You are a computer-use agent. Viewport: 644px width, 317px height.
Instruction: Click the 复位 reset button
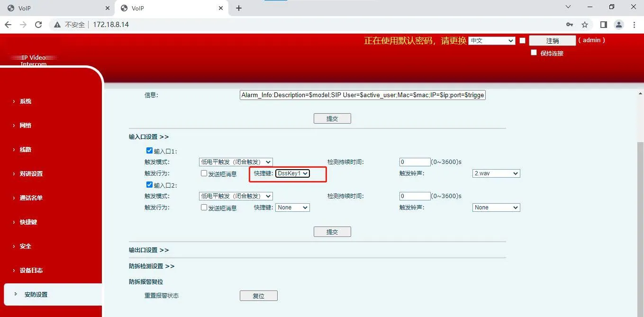pos(259,295)
